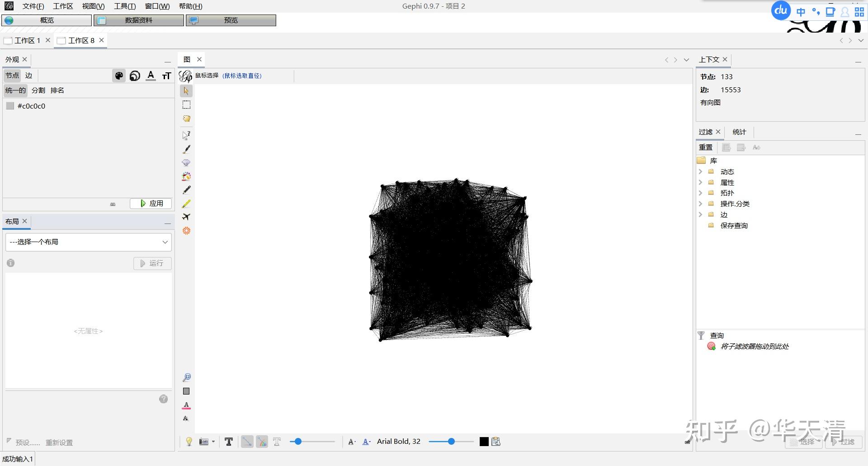Open the 工具(T) menu
This screenshot has height=466, width=868.
pyautogui.click(x=125, y=6)
